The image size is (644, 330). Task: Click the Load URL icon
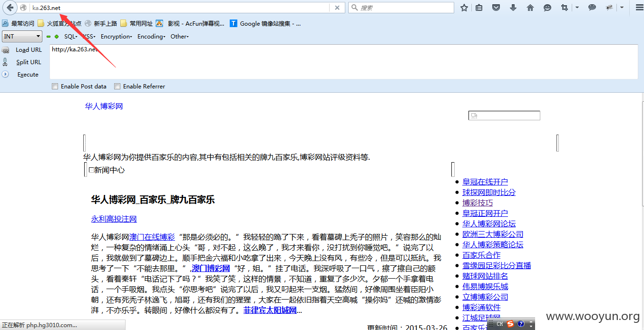[5, 50]
